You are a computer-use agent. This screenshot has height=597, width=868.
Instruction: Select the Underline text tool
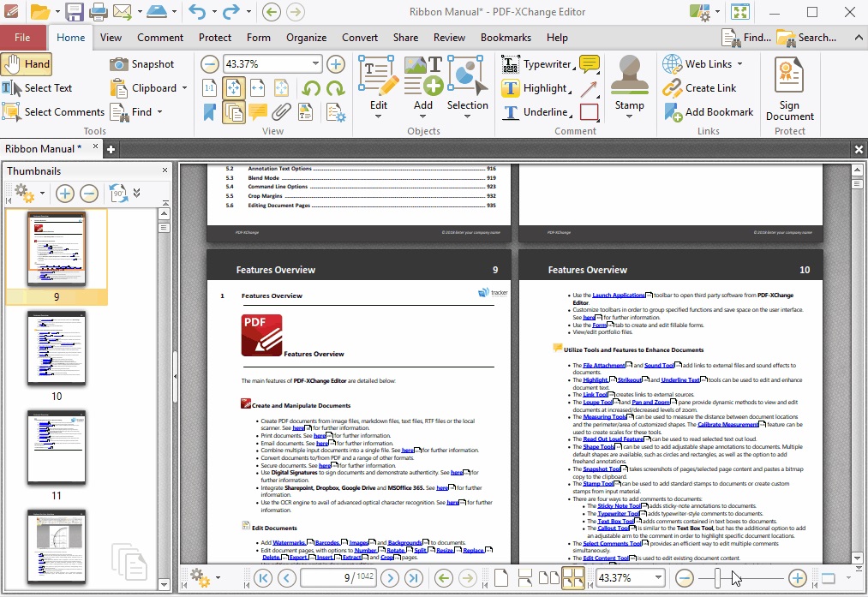[x=536, y=112]
